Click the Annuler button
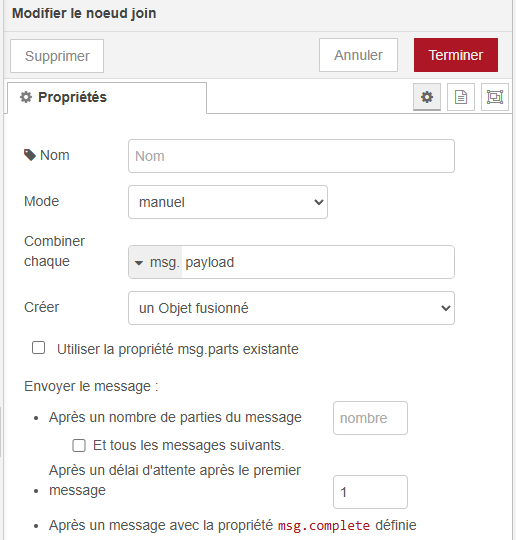 [358, 55]
